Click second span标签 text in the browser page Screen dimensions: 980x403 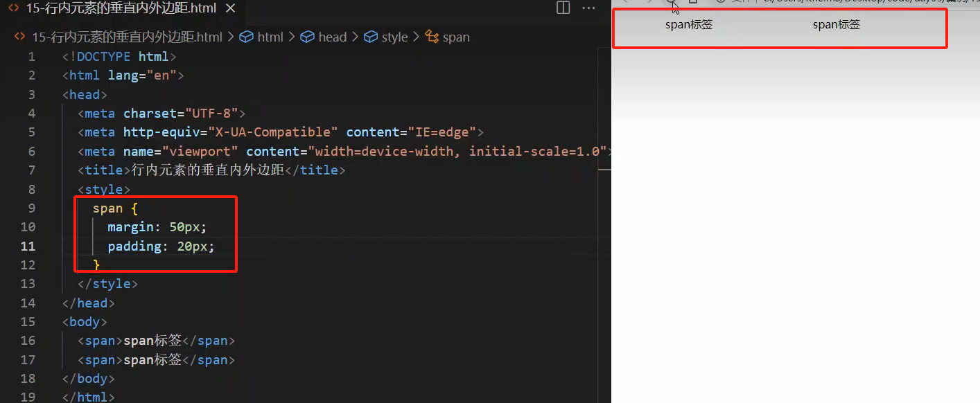(837, 25)
